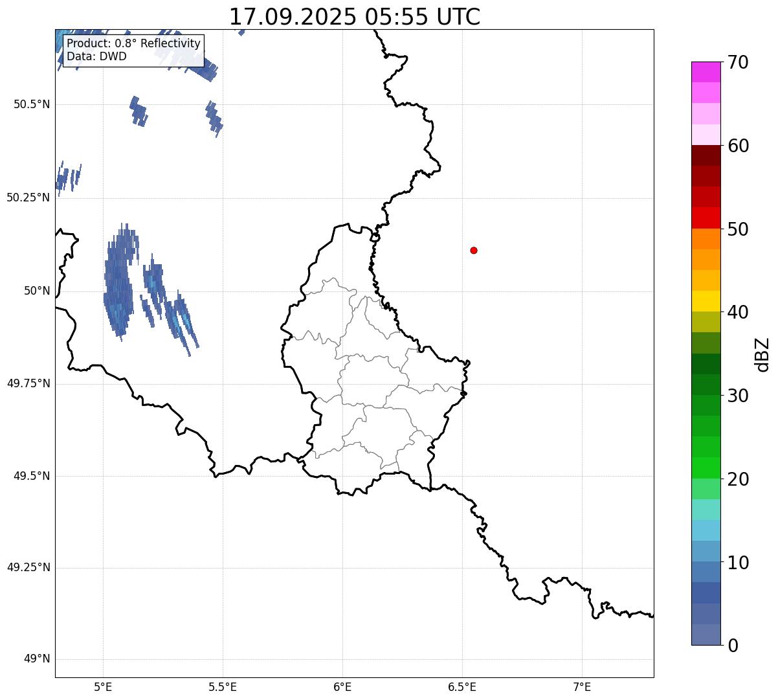Image resolution: width=778 pixels, height=700 pixels.
Task: Click the large radar echo near 5°E 50°N
Action: point(120,284)
